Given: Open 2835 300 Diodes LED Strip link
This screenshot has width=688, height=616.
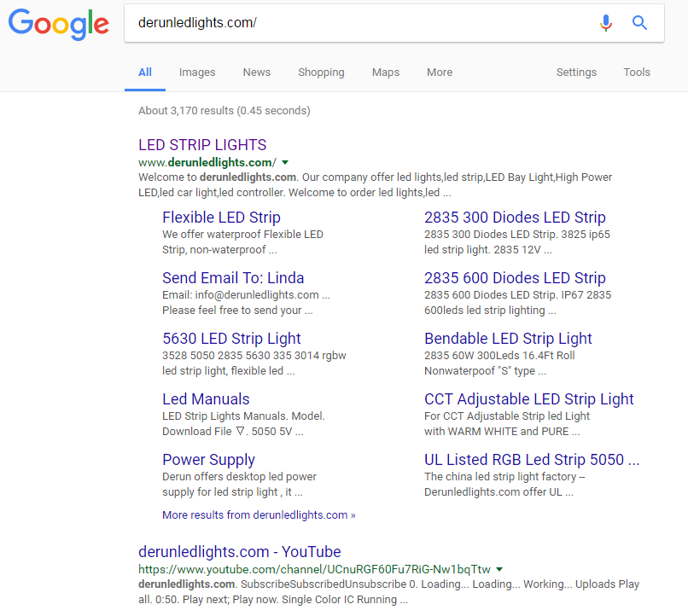Looking at the screenshot, I should coord(515,218).
